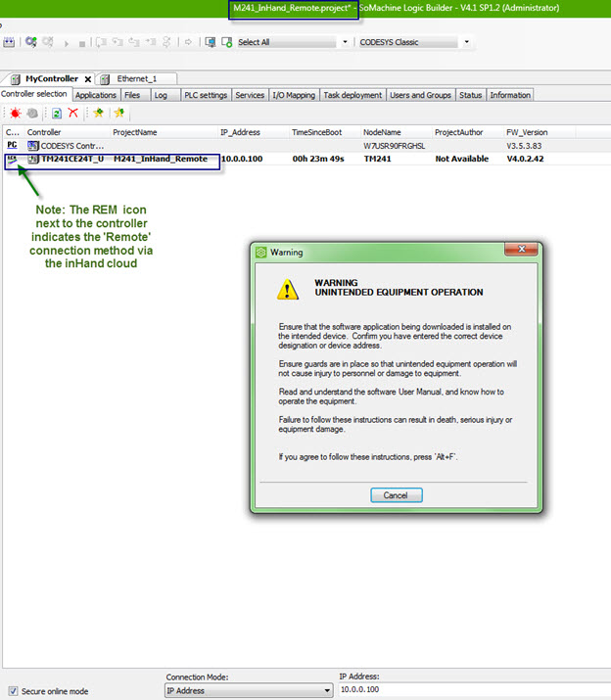Close the MyController tab with its X

[x=88, y=79]
